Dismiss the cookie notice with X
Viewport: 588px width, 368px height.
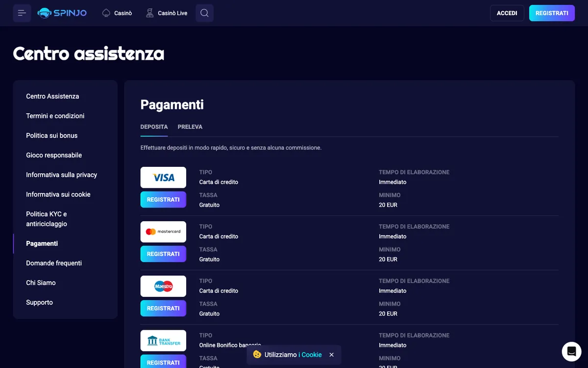click(x=332, y=355)
